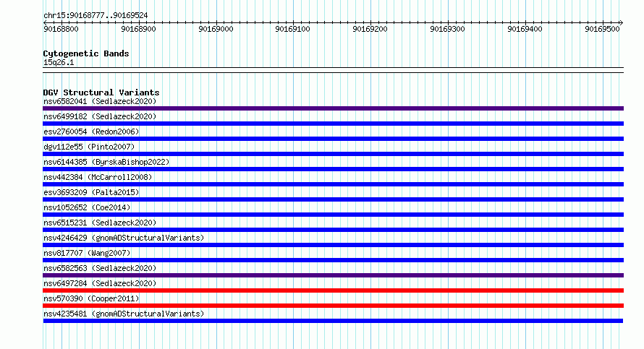Select blue bar under nsv4235481
This screenshot has width=644, height=349.
(333, 321)
